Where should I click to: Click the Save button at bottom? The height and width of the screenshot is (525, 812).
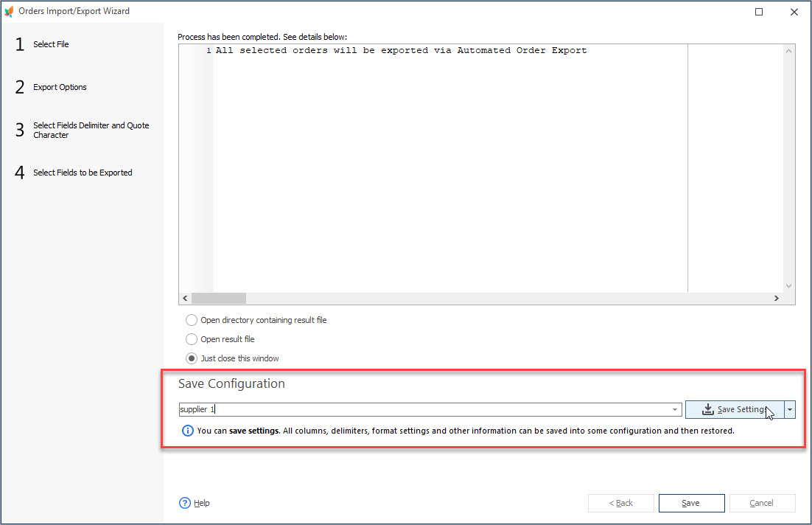tap(691, 503)
